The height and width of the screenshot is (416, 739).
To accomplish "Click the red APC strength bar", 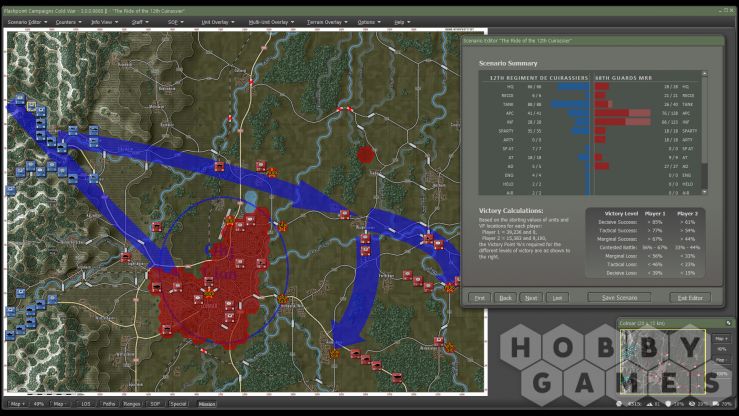I will [x=623, y=113].
